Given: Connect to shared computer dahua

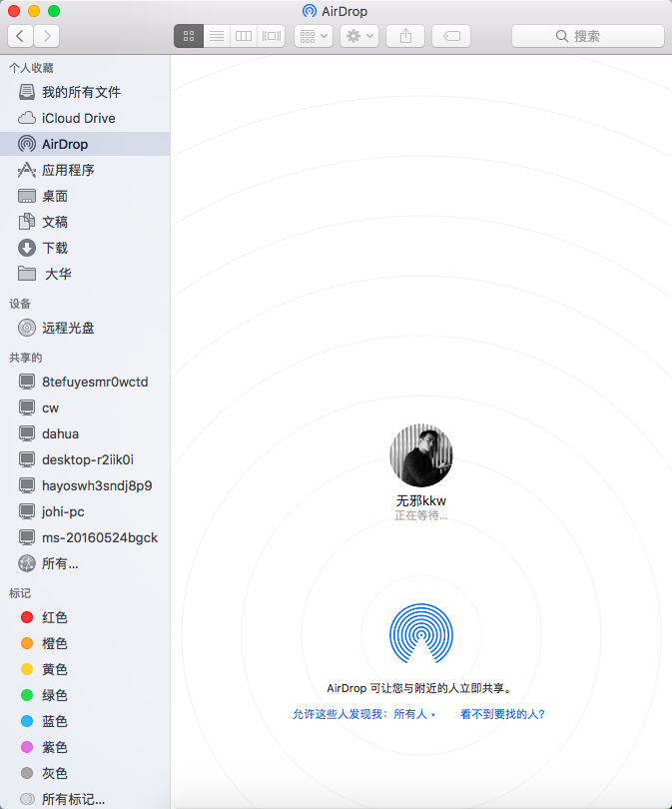Looking at the screenshot, I should pyautogui.click(x=85, y=433).
